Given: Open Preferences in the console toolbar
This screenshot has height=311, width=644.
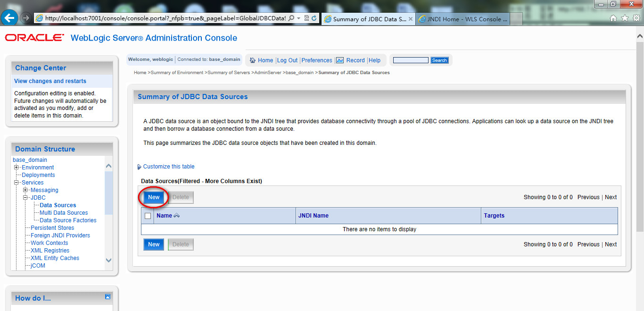Looking at the screenshot, I should (317, 60).
